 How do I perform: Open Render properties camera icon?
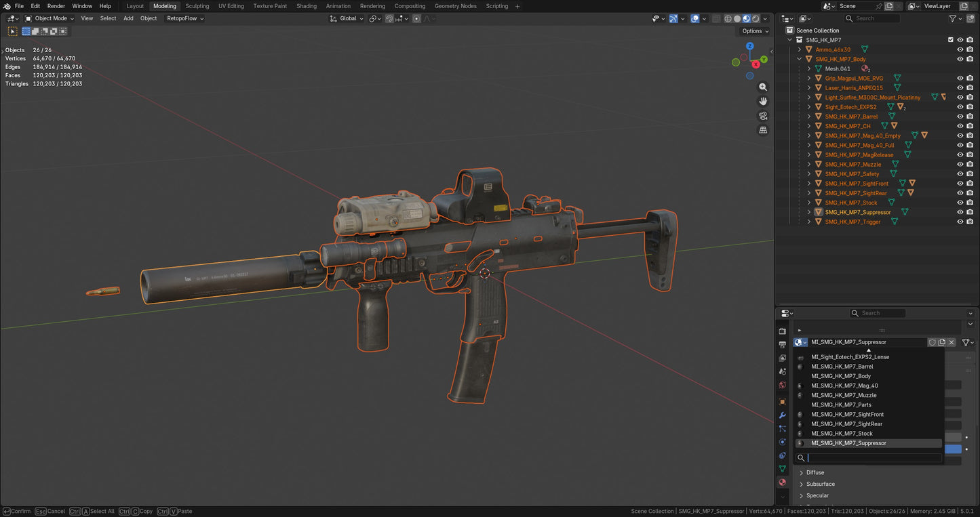[x=782, y=331]
